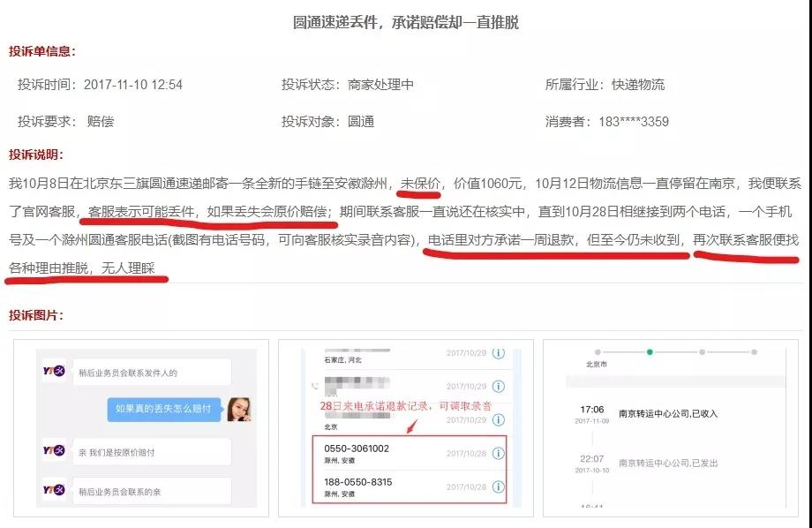Click industry value 快递物流
Screen dimensions: 812x528
coord(638,85)
